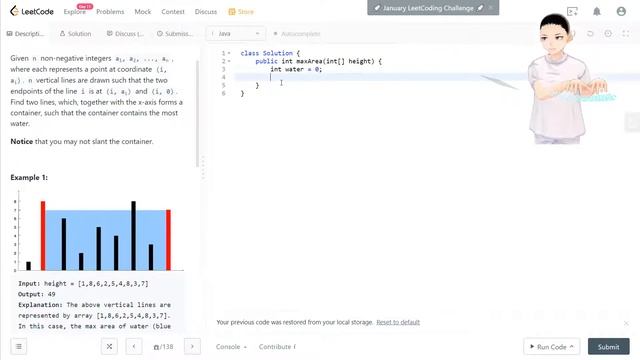Collapse the class Solution fold arrow on line 1
Image resolution: width=640 pixels, height=360 pixels.
click(x=229, y=53)
